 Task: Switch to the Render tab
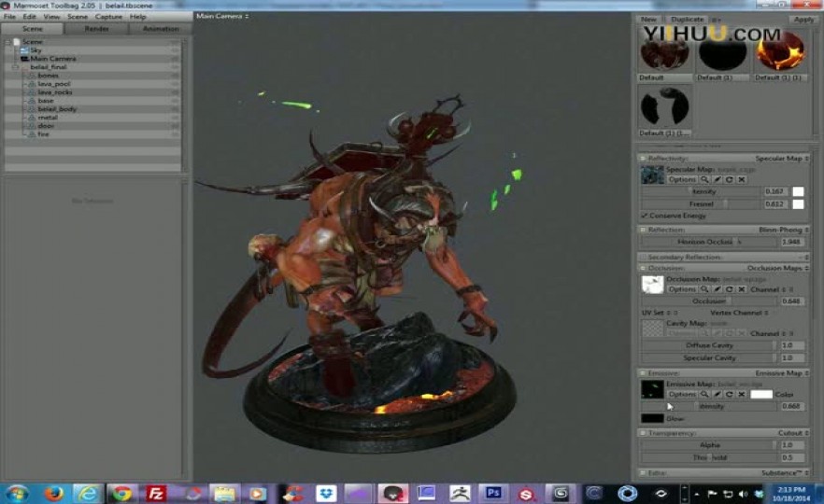pos(97,29)
